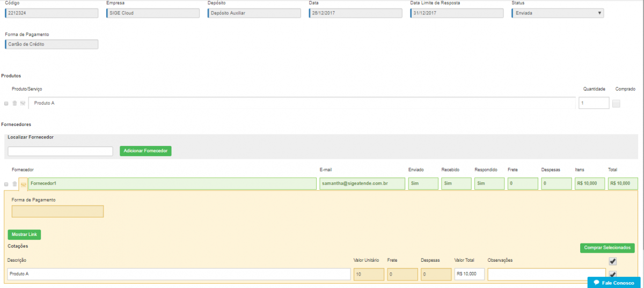644x288 pixels.
Task: Click Data Limite de Resposta field 31/12/2017
Action: 457,13
